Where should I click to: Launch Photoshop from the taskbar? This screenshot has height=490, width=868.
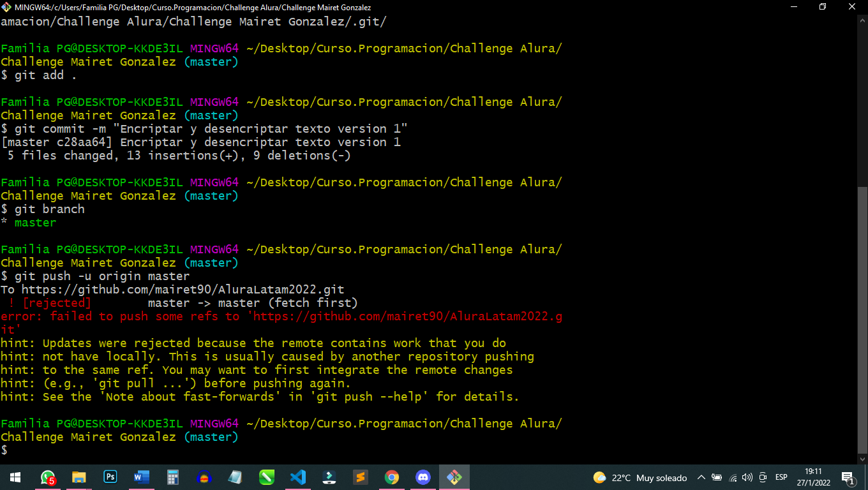[x=110, y=477]
